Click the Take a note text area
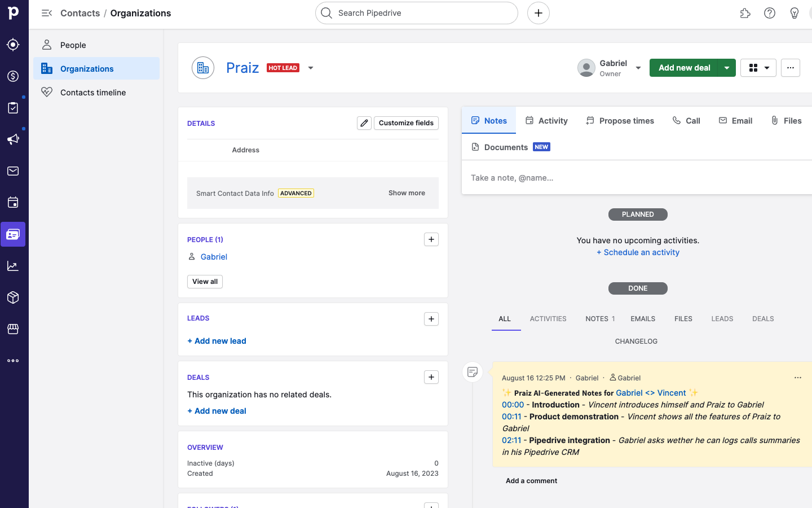This screenshot has width=812, height=508. point(637,178)
